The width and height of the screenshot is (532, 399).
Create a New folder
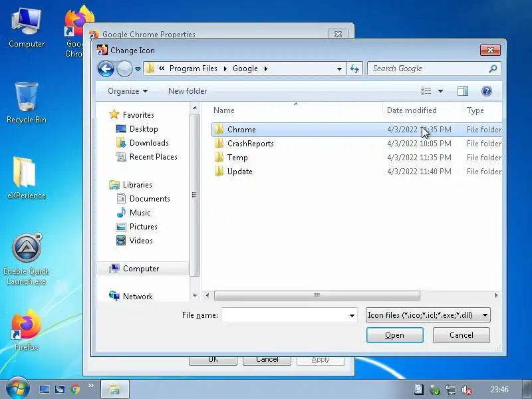[188, 91]
